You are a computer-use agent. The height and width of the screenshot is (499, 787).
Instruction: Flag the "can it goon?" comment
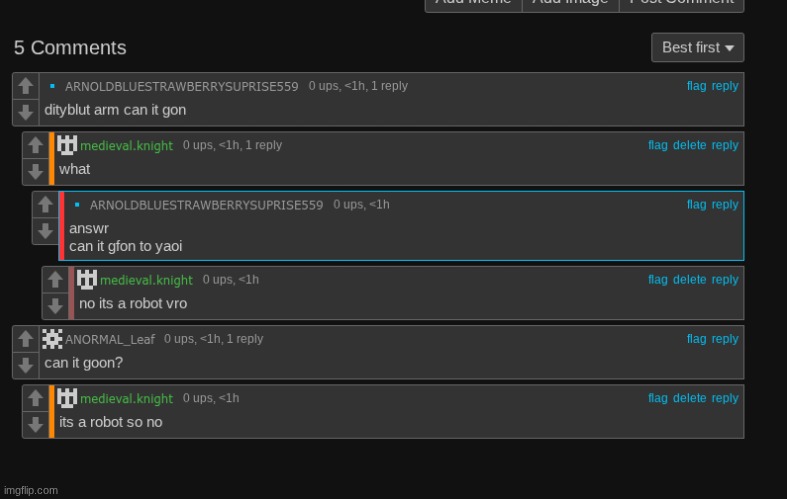(696, 339)
